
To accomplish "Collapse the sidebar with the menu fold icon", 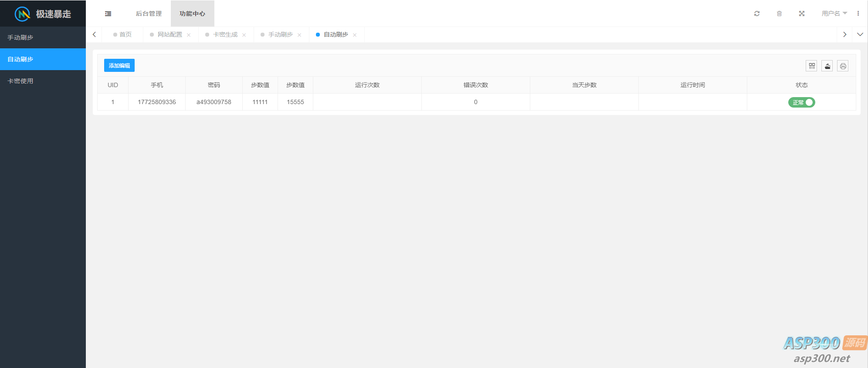I will tap(108, 14).
